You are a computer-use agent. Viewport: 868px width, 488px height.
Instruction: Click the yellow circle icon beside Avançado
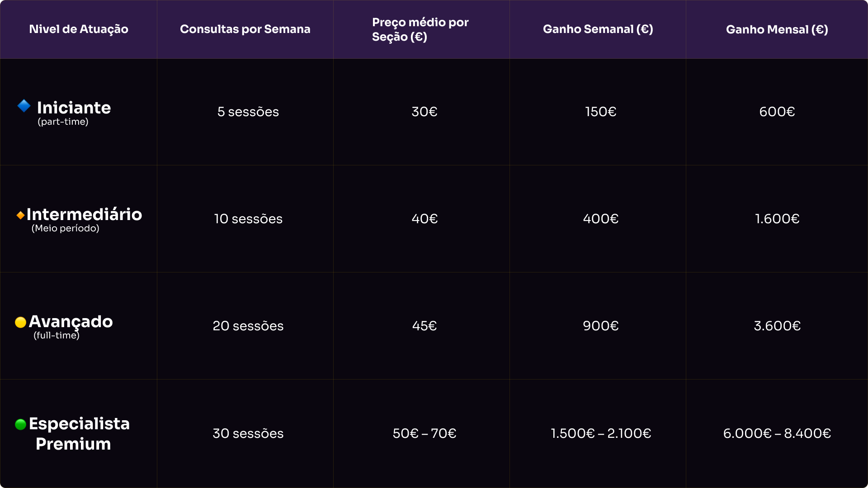[20, 322]
